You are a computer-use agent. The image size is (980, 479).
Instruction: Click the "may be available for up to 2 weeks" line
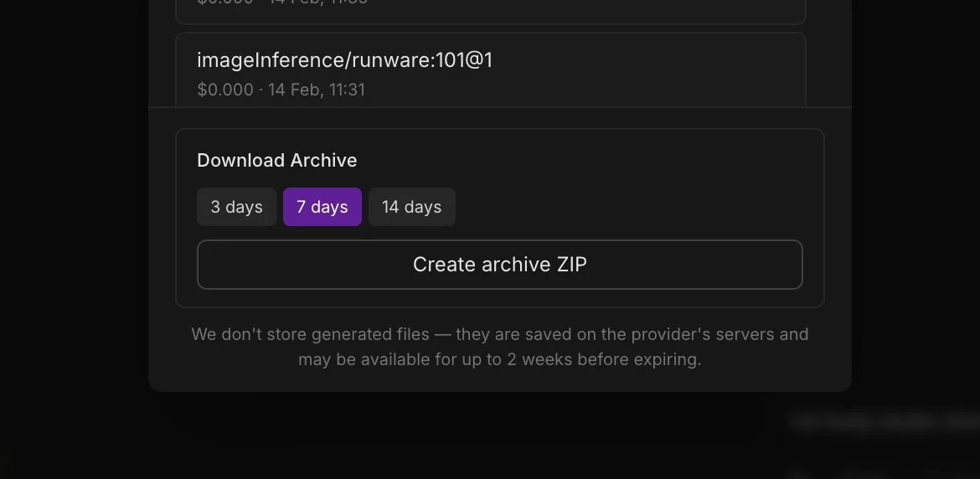pyautogui.click(x=499, y=359)
